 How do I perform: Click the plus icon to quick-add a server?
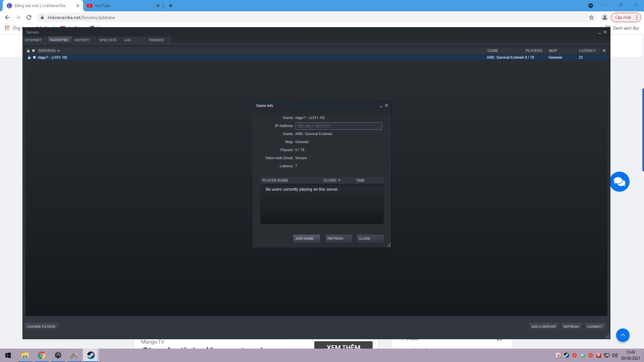[x=604, y=50]
